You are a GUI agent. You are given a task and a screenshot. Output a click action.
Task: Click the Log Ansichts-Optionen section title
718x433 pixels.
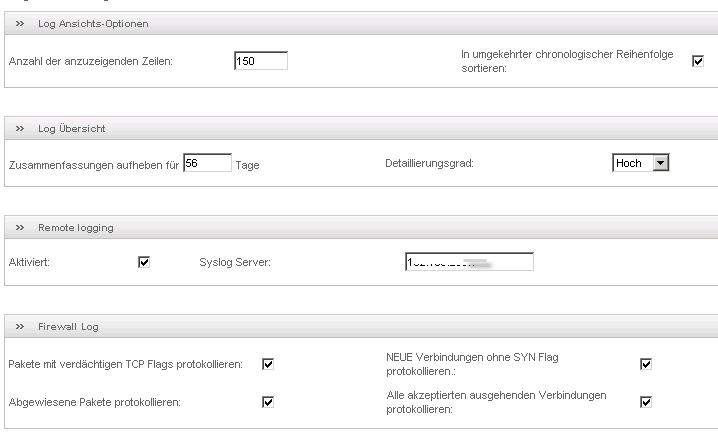[92, 23]
